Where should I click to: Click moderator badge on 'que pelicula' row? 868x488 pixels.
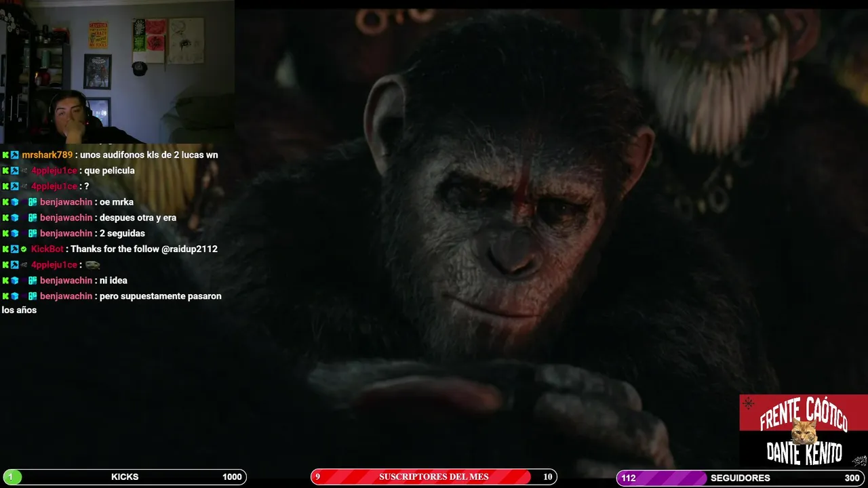click(x=14, y=171)
